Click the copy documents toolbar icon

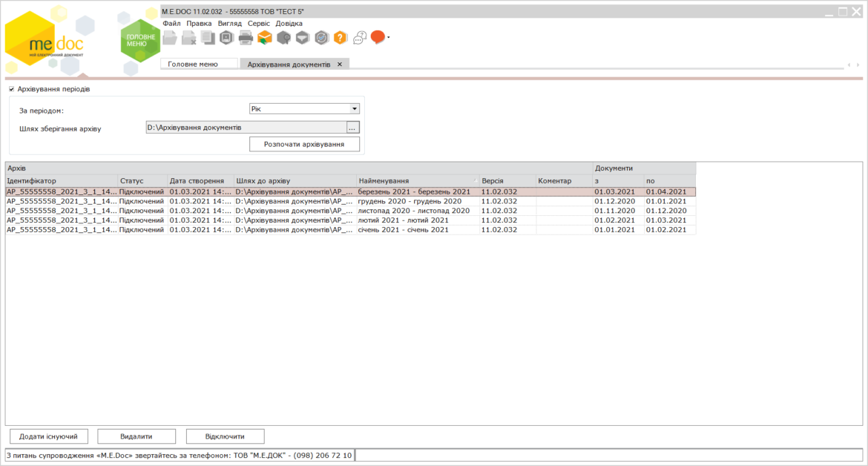point(208,38)
